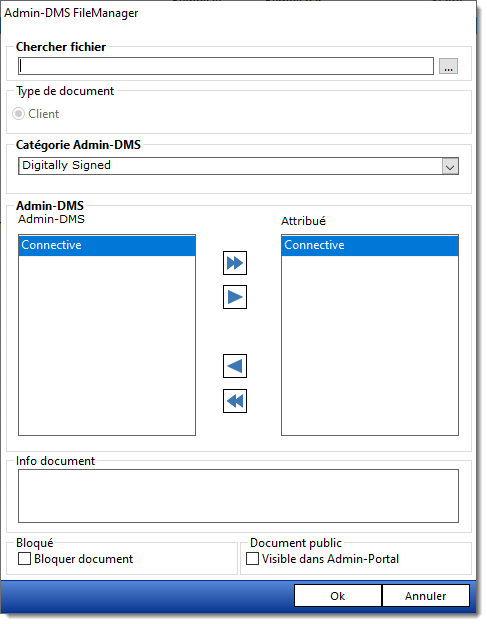Viewport: 487px width, 624px height.
Task: Click the Digitally Signed combo box text
Action: pos(66,165)
